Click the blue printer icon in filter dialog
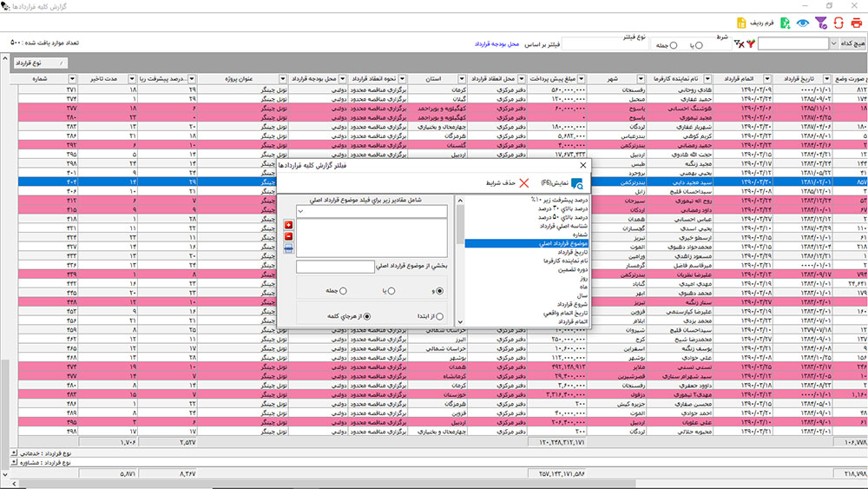Viewport: 868px width, 489px height. pos(288,248)
